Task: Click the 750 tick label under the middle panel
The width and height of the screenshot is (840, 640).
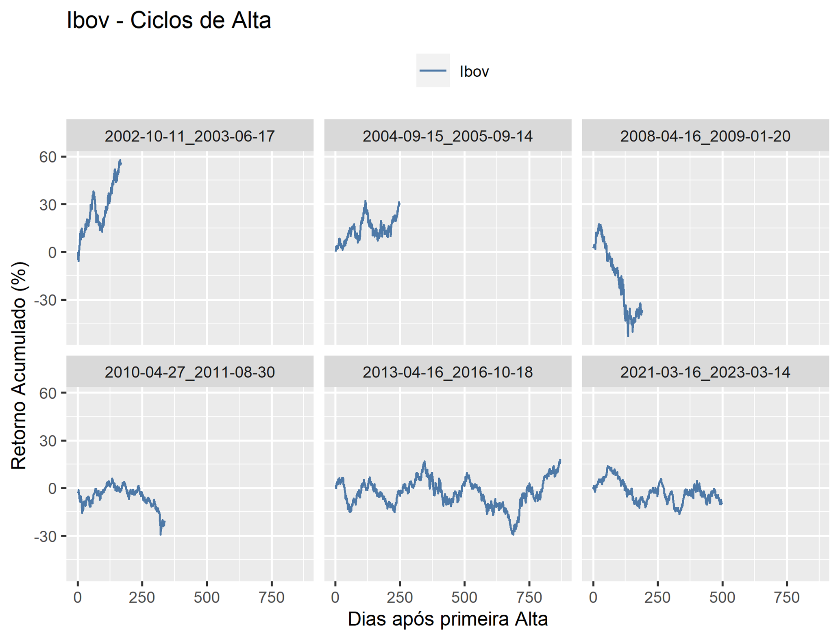Action: (529, 597)
